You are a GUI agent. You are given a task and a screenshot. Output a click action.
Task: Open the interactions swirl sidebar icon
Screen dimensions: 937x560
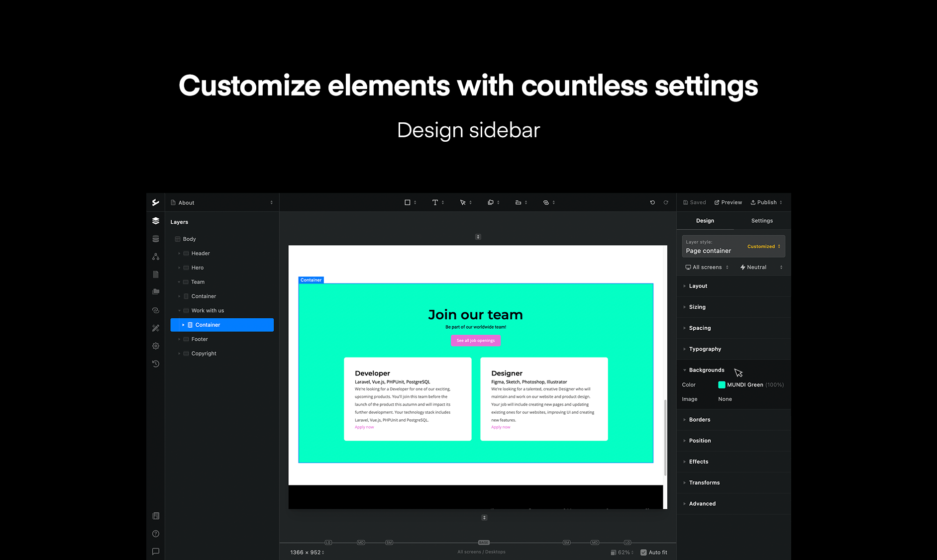point(156,310)
